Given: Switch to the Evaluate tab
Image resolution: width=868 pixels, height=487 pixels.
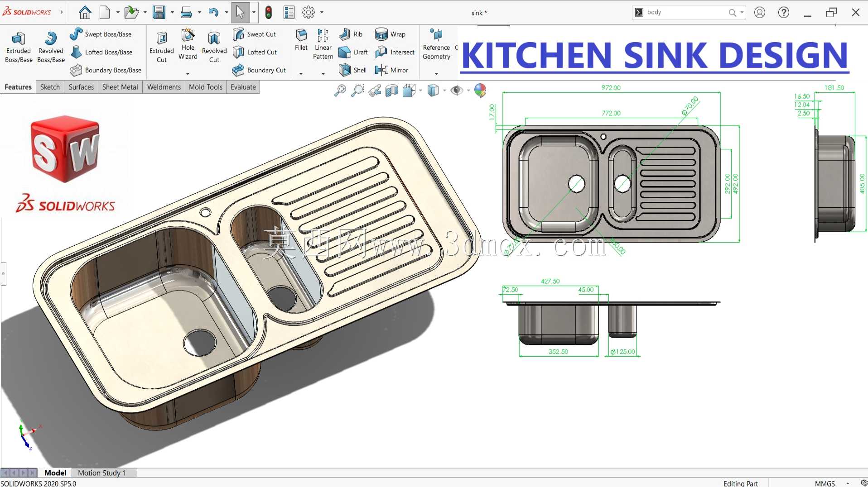Looking at the screenshot, I should [243, 87].
